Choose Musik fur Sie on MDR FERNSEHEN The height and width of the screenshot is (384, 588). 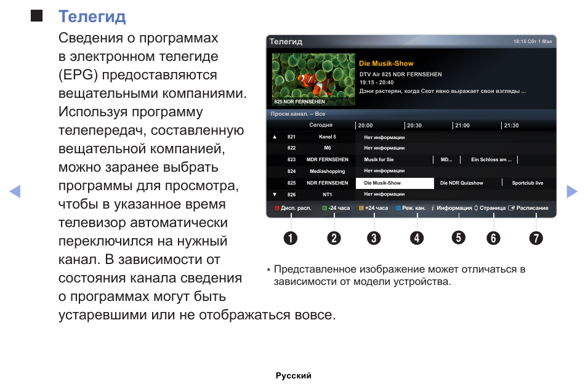379,159
